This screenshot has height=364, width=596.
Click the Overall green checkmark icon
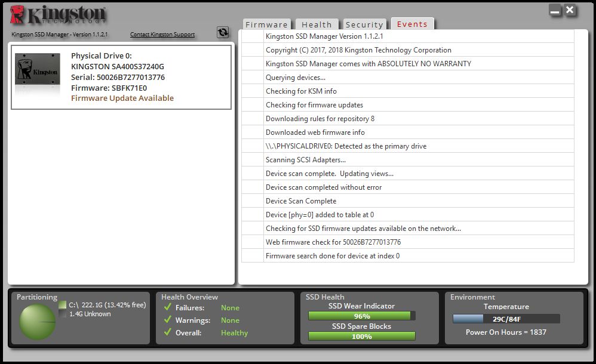(x=167, y=332)
